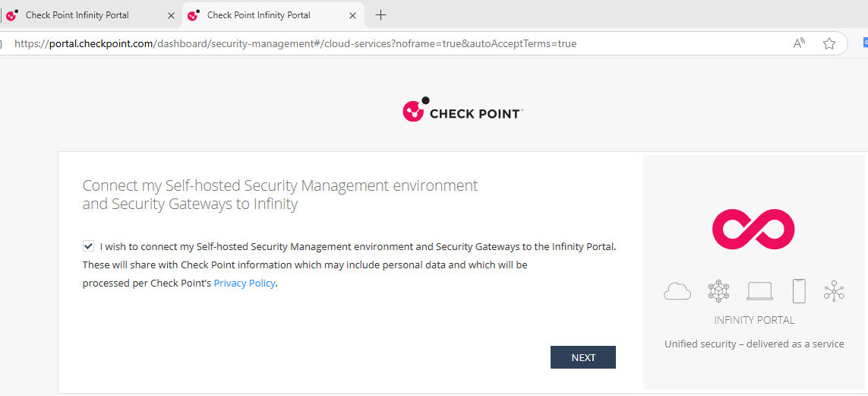This screenshot has height=396, width=868.
Task: Click the INFINITY PORTAL label text
Action: pyautogui.click(x=754, y=320)
